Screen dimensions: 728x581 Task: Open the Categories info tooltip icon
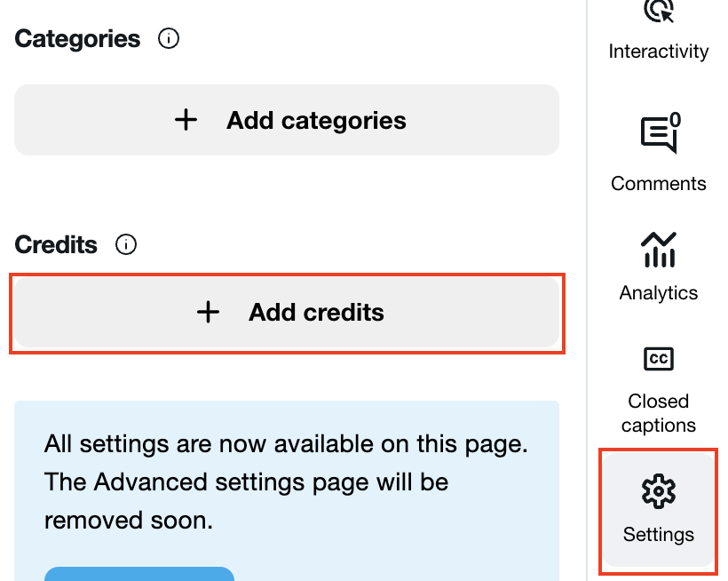coord(168,38)
